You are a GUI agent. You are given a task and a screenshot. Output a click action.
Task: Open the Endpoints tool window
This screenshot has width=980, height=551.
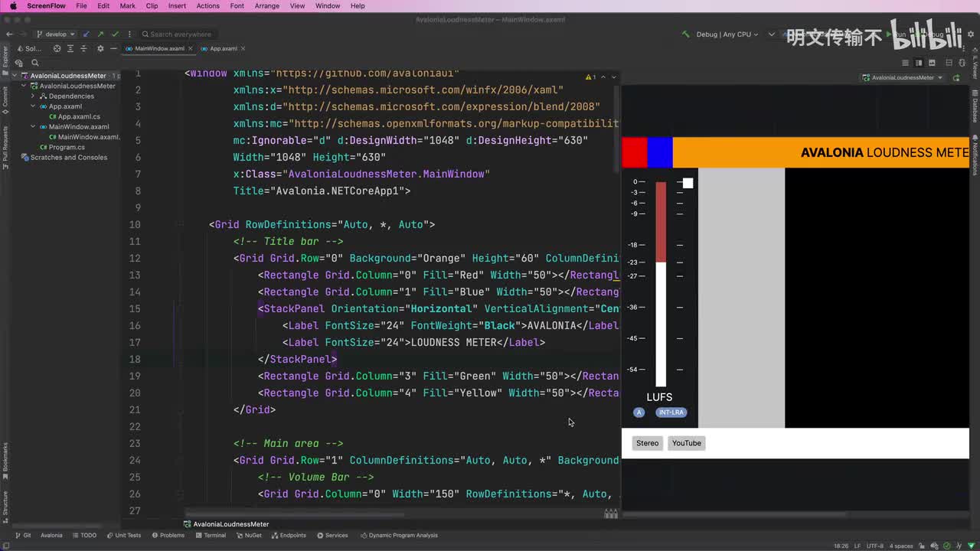(x=289, y=535)
